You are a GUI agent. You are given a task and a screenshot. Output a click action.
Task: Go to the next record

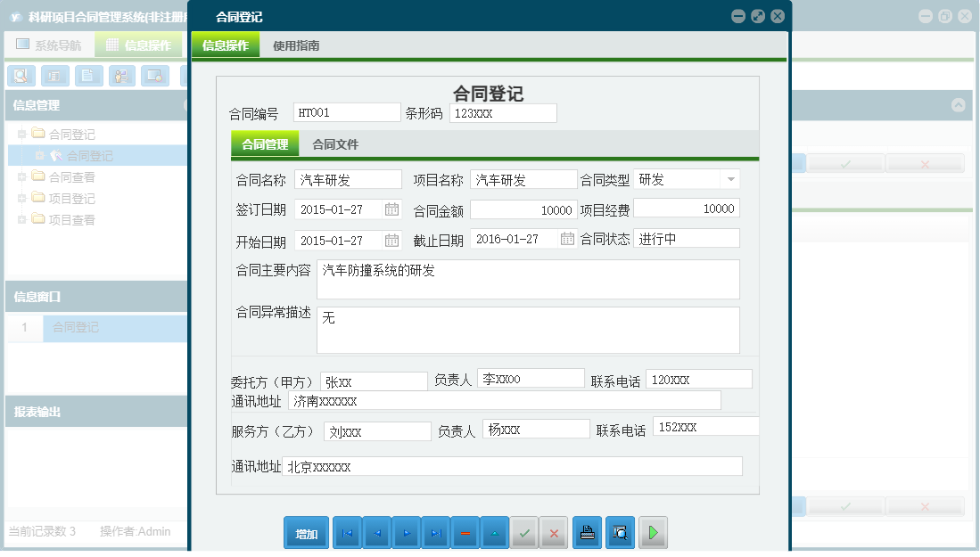405,532
